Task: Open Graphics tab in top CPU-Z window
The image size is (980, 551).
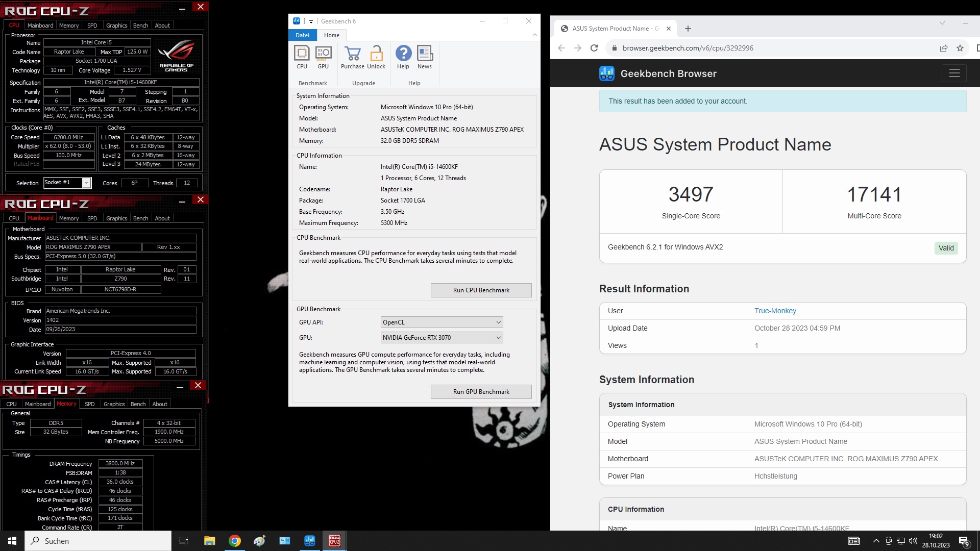Action: tap(117, 26)
